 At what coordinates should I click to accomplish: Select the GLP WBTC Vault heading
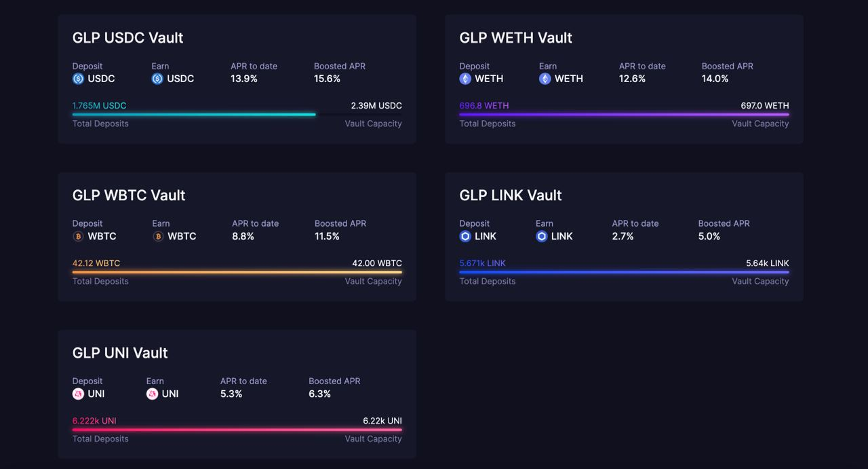pyautogui.click(x=129, y=195)
